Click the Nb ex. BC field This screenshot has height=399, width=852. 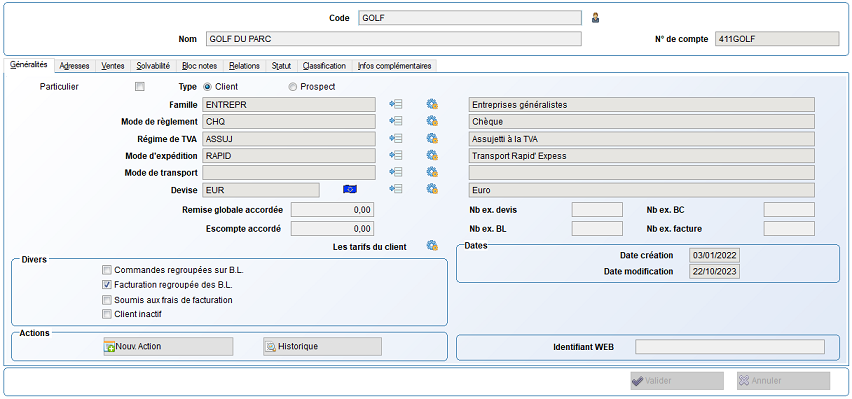tap(789, 209)
